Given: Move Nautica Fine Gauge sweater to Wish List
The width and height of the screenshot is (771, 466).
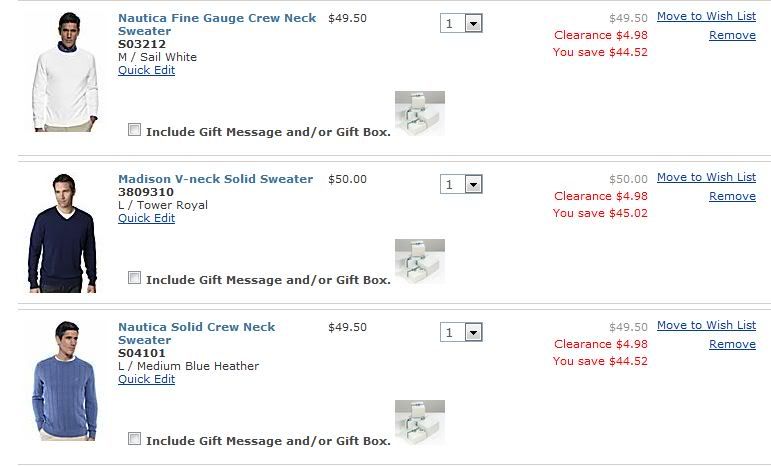Looking at the screenshot, I should (706, 16).
